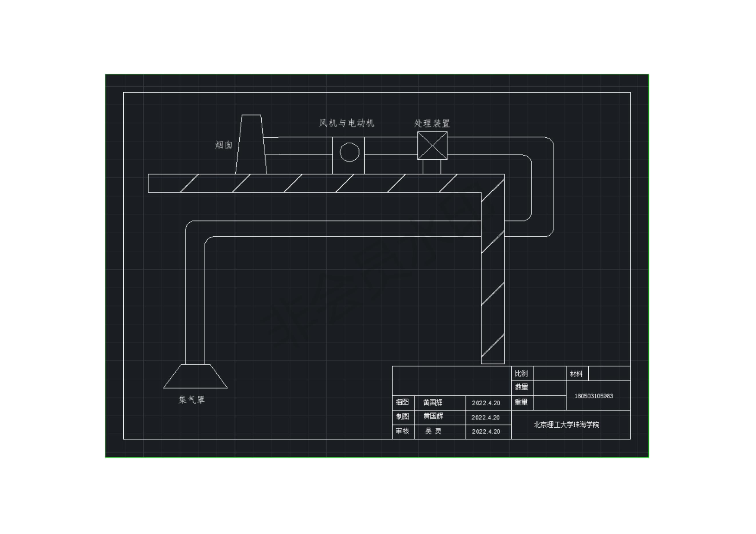Select the X-box 处理装置 symbol
Viewport: 756px width, 534px height.
pos(432,146)
